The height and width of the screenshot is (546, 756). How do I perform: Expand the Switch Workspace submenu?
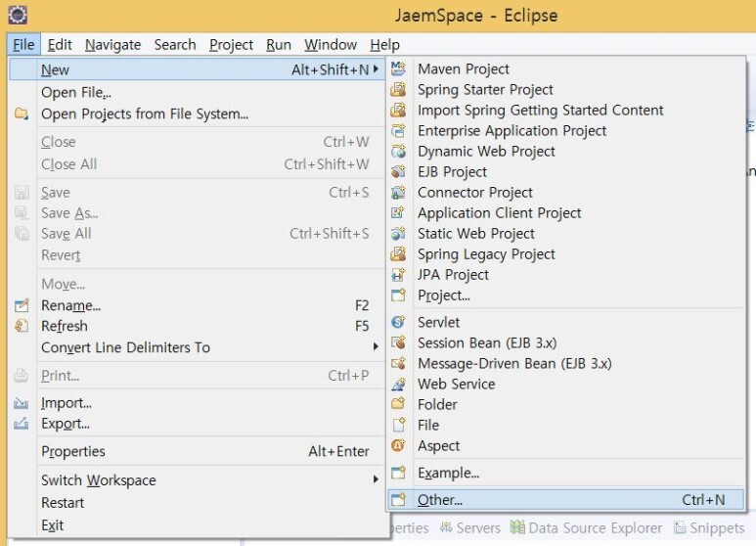[376, 478]
